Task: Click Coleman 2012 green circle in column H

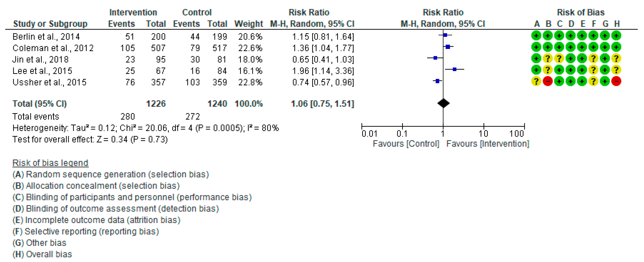Action: point(616,47)
